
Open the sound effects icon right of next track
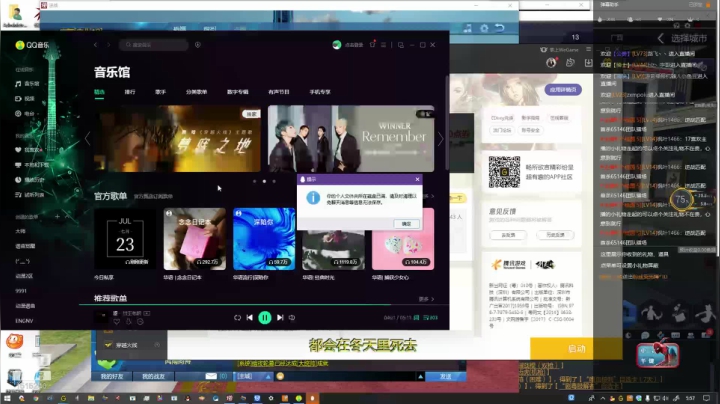tap(292, 318)
